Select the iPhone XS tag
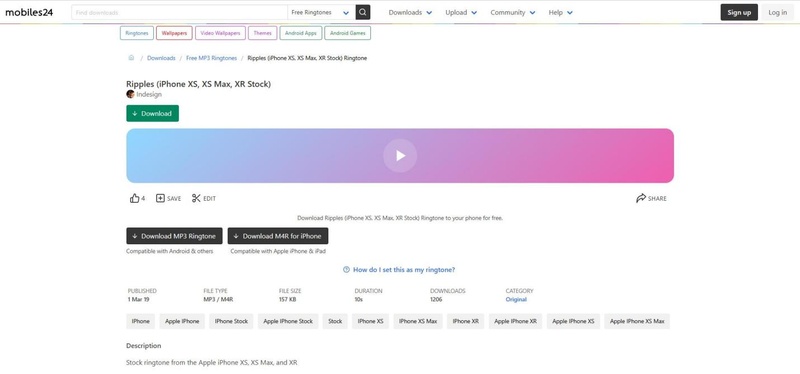Image resolution: width=800 pixels, height=374 pixels. point(370,321)
